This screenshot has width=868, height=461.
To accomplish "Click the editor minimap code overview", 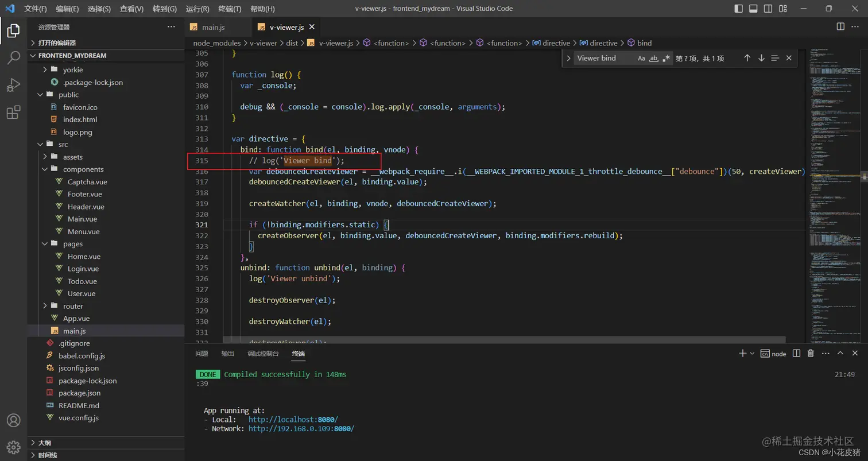I will 834,195.
